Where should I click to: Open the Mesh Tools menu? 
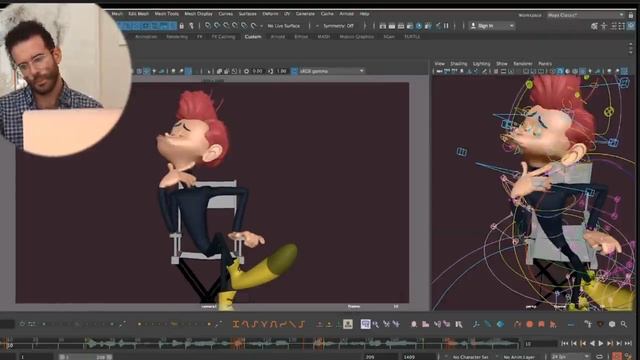point(167,14)
